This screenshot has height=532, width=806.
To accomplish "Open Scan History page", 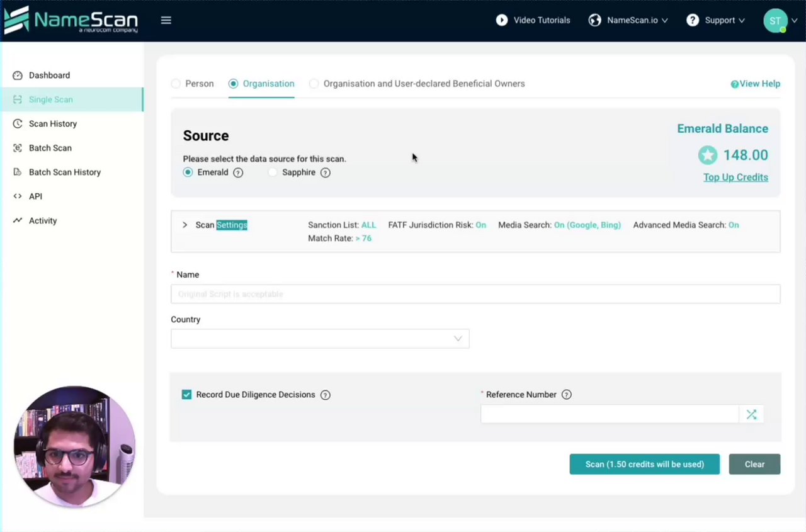I will point(53,124).
